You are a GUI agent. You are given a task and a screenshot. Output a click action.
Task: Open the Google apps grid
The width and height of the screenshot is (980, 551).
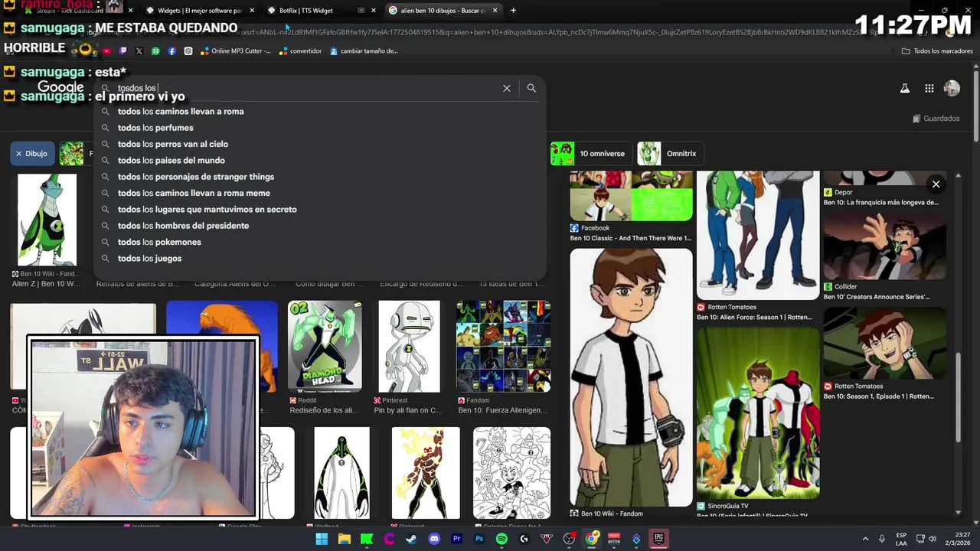point(929,89)
